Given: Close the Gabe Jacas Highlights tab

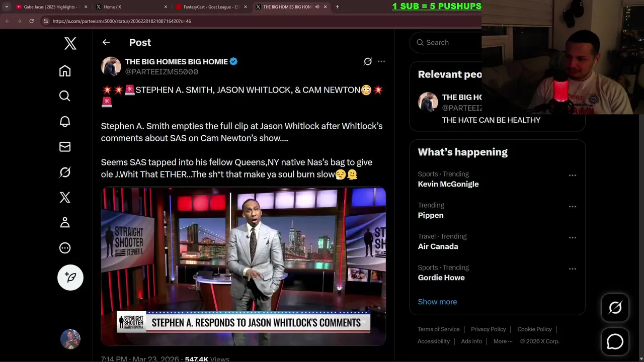Looking at the screenshot, I should coord(86,7).
